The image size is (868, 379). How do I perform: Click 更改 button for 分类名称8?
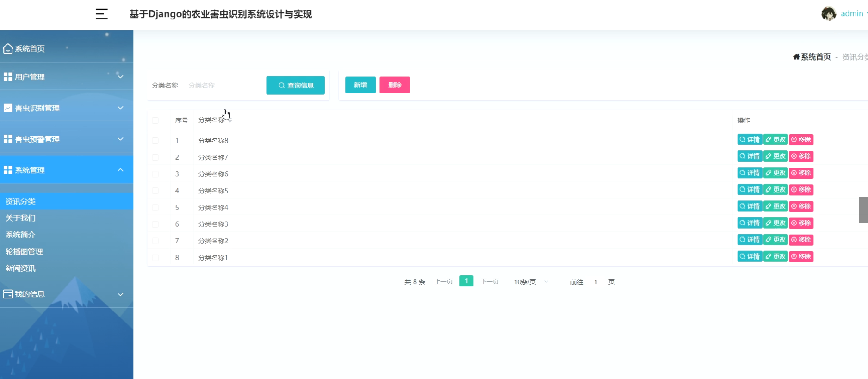(x=775, y=139)
